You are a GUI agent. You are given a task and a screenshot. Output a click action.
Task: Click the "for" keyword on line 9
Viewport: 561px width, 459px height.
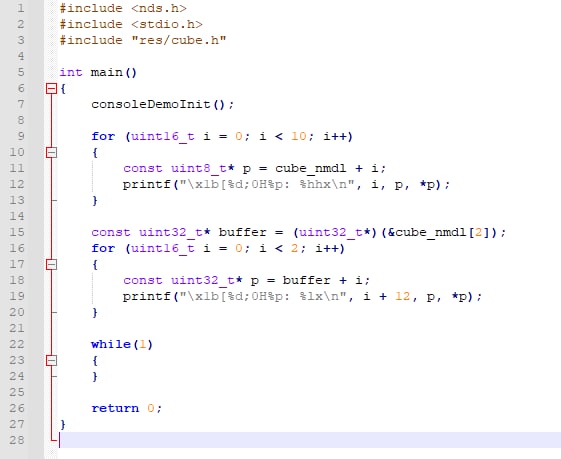tap(103, 136)
